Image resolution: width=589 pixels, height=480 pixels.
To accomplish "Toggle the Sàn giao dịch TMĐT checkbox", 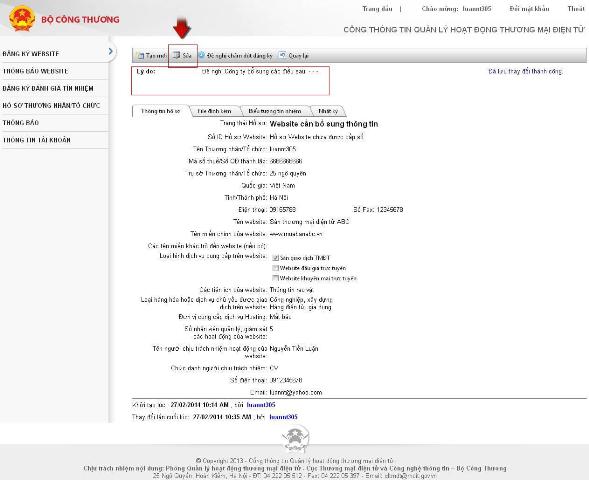I will [x=275, y=258].
